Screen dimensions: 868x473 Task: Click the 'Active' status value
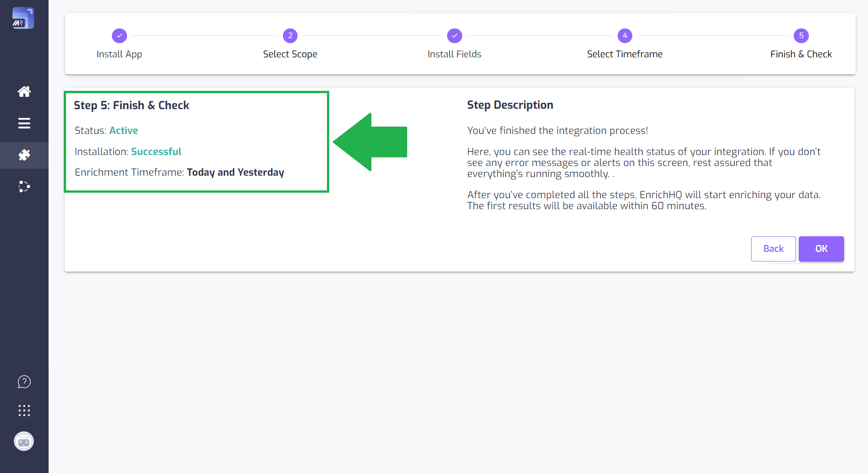pyautogui.click(x=124, y=130)
